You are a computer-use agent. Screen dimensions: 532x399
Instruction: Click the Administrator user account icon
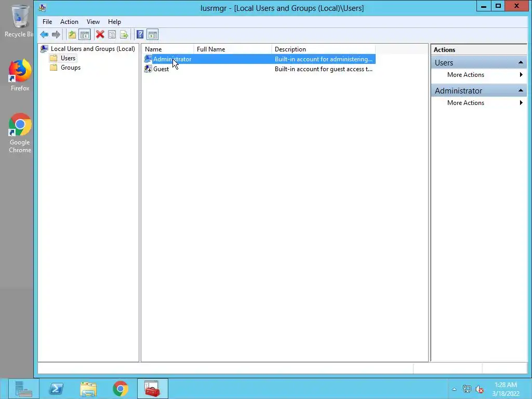(148, 59)
